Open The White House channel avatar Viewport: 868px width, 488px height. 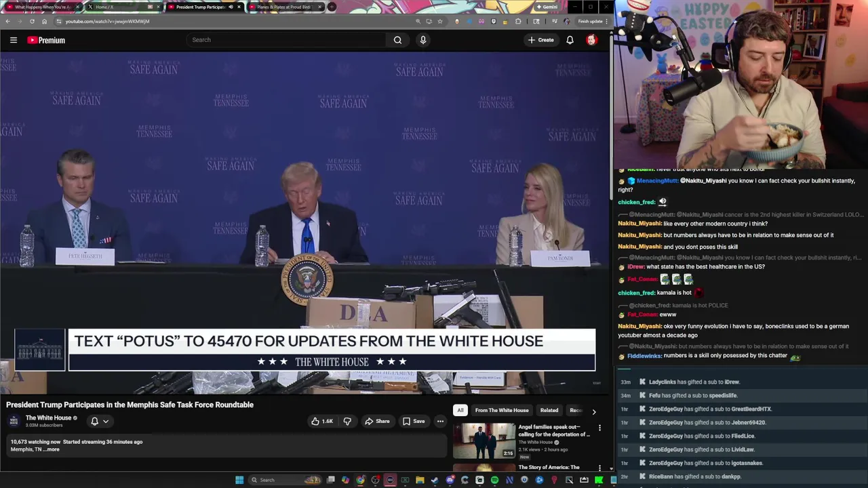pos(14,421)
